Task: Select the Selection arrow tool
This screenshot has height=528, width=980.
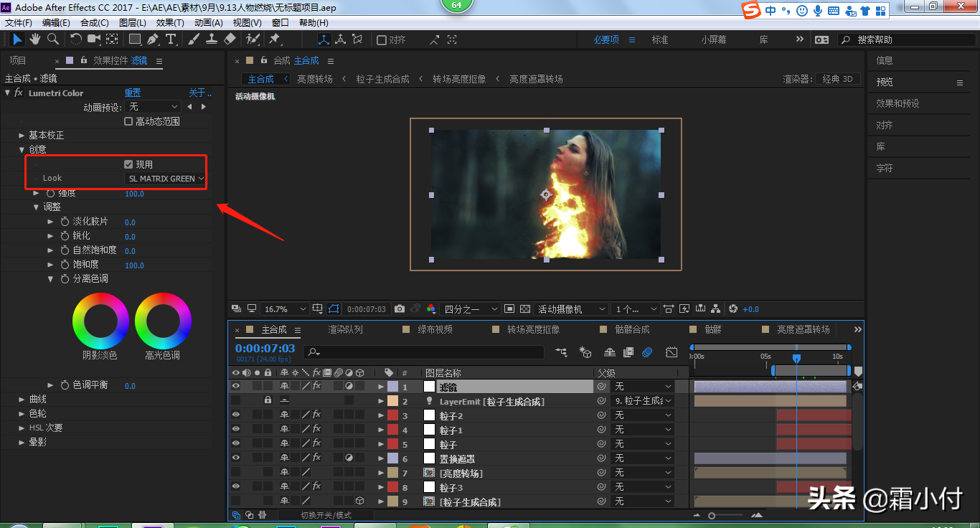Action: [x=18, y=39]
